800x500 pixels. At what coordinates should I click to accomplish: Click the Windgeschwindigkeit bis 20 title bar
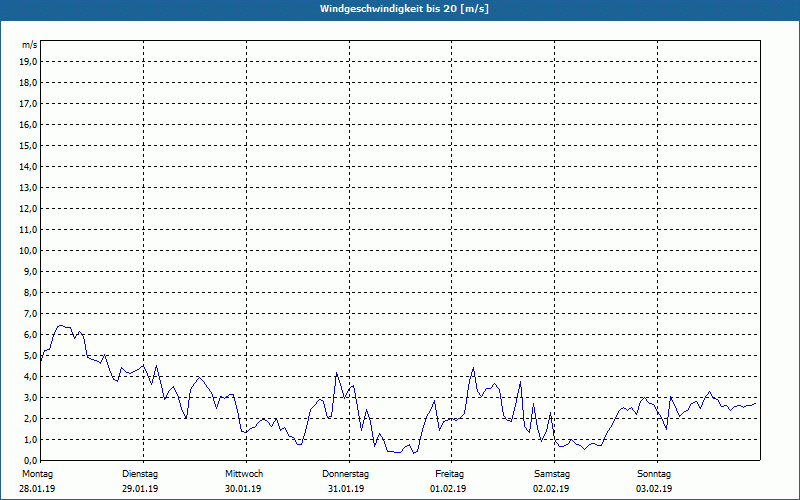point(400,10)
